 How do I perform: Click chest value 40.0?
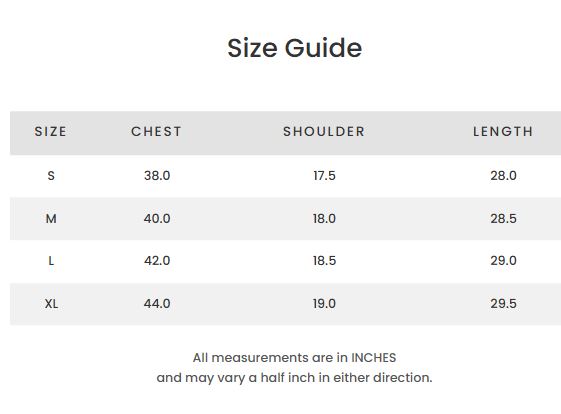click(x=157, y=218)
